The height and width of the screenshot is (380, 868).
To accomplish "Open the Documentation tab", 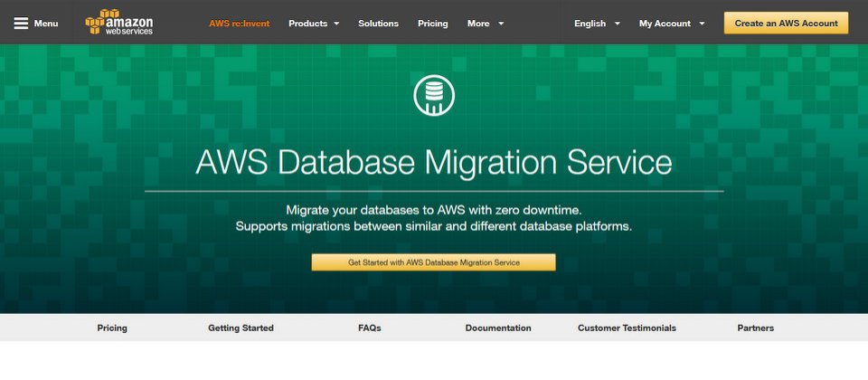I will (498, 328).
